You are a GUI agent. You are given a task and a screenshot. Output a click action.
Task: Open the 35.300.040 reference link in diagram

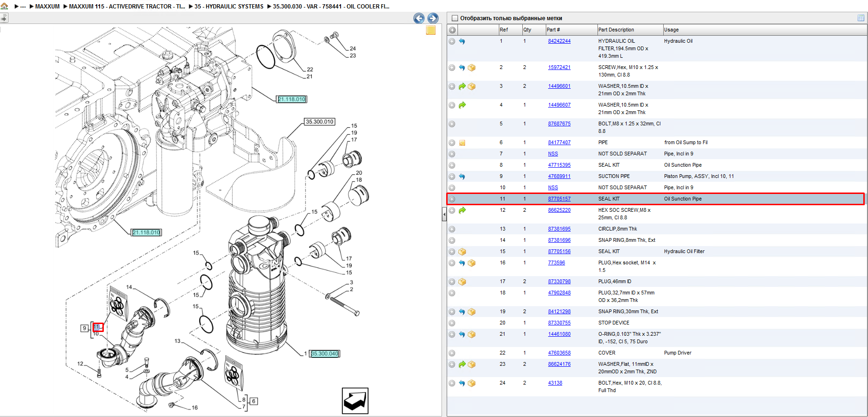tap(324, 354)
